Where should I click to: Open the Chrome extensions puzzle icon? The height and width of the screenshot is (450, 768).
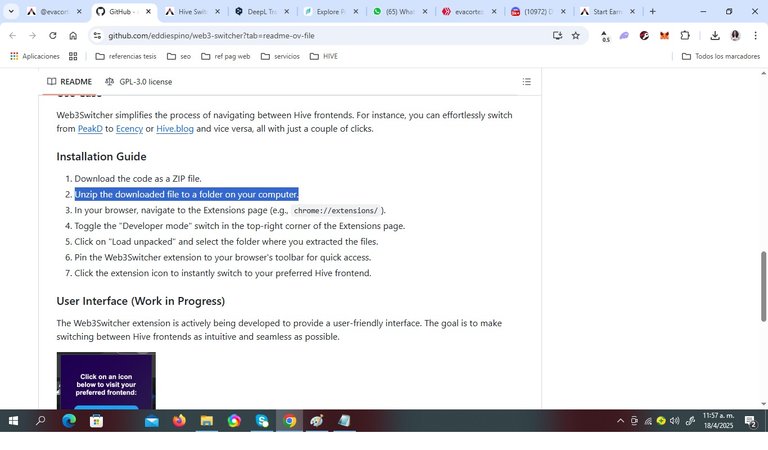tap(685, 35)
